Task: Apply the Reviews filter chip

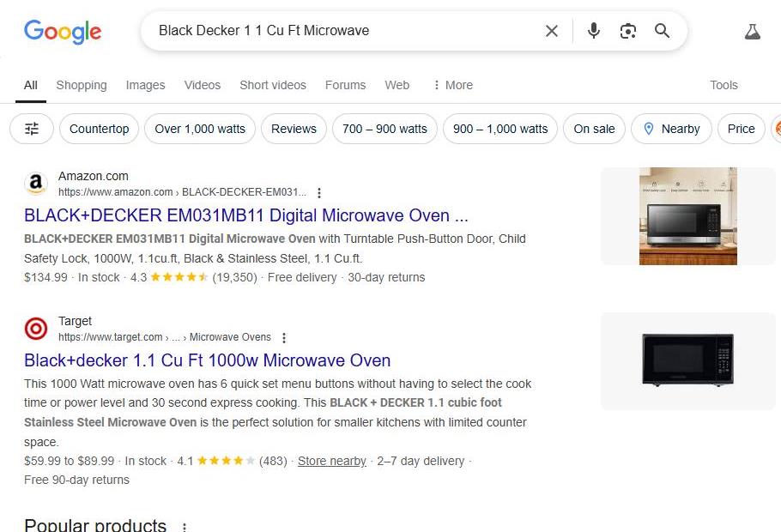Action: pos(294,129)
